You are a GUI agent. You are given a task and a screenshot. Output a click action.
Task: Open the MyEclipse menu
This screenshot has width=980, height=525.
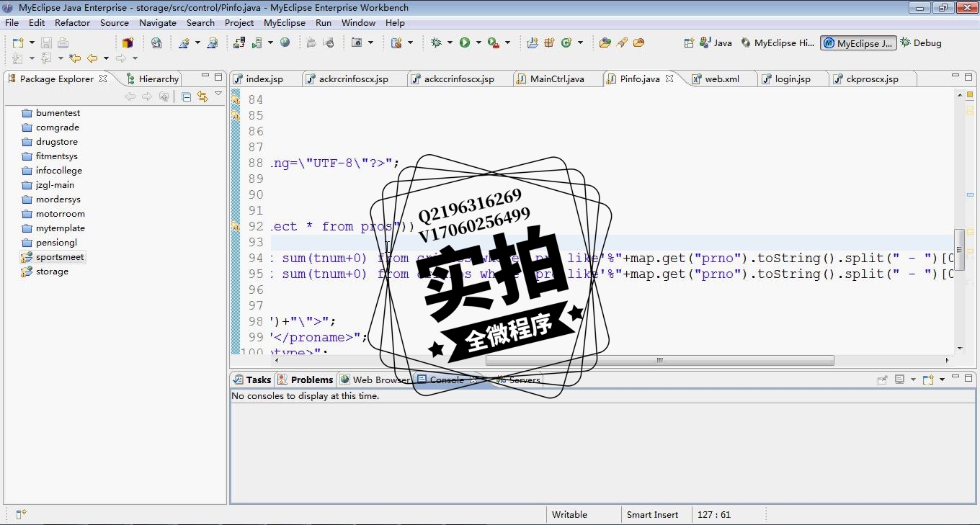pos(285,22)
